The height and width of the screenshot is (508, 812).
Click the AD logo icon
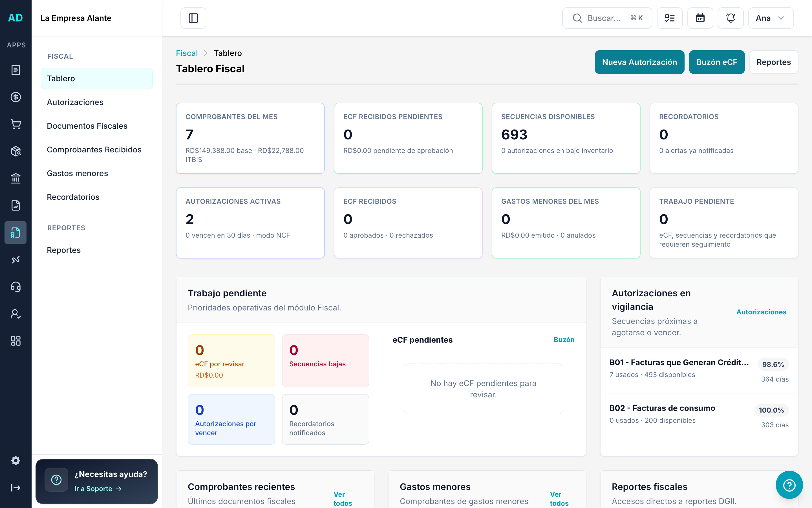[16, 18]
